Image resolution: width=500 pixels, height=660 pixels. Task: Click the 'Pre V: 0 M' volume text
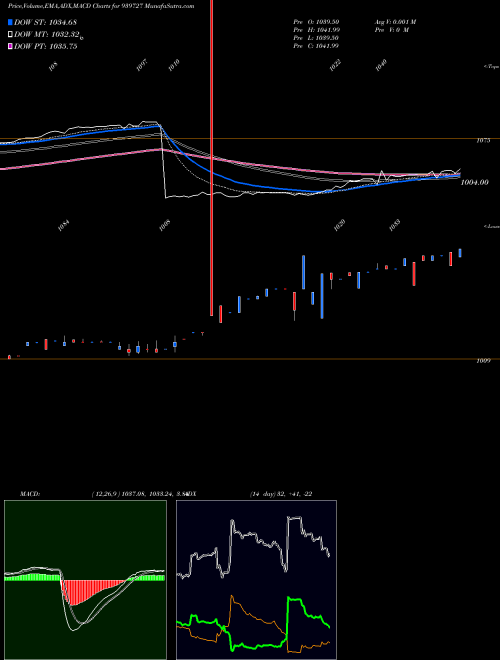[x=391, y=30]
